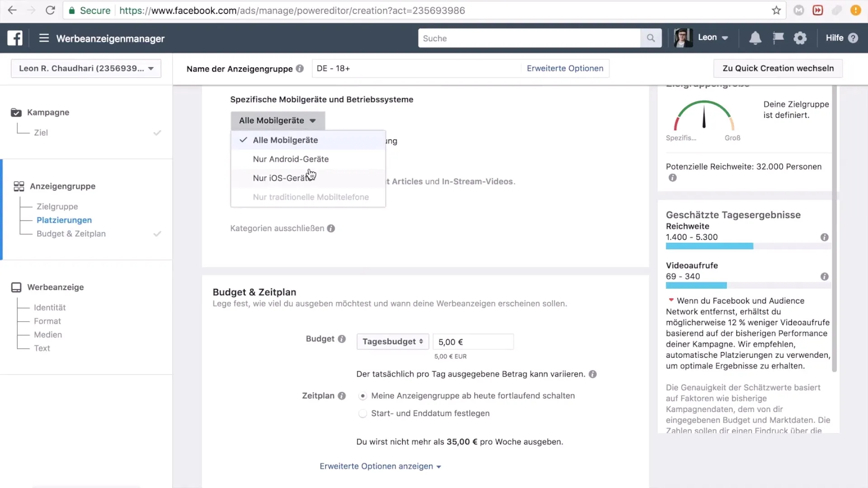Click info icon after Betrag kann variieren
This screenshot has width=868, height=488.
pos(593,374)
